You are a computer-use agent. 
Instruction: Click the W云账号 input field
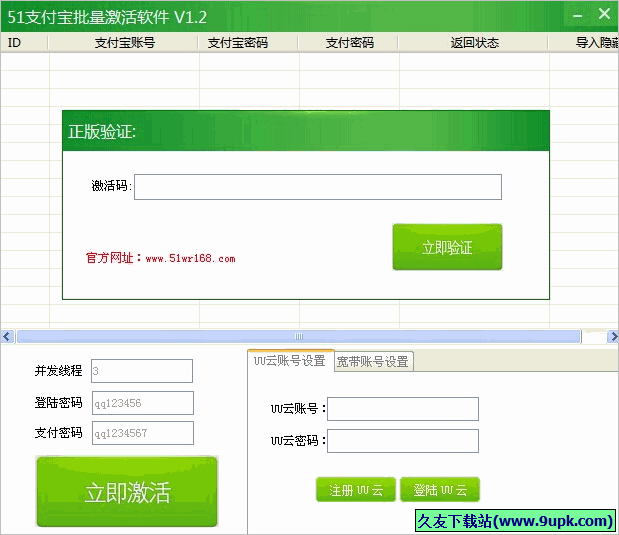[403, 409]
